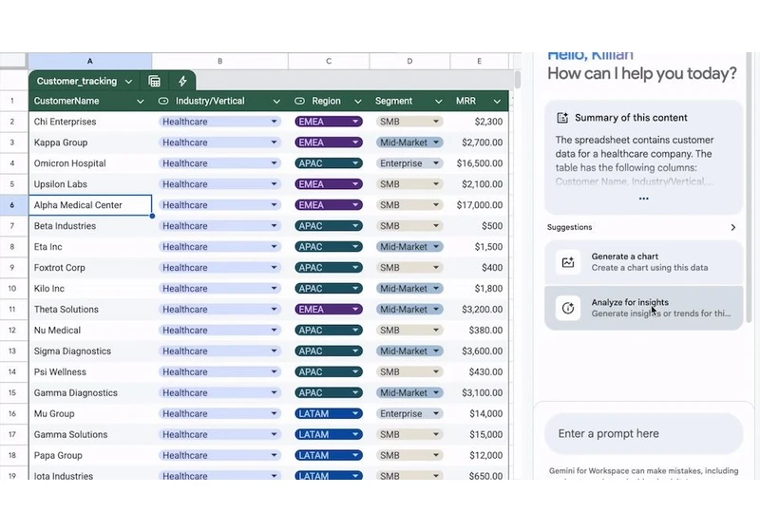
Task: Select the $14,000 MRR cell
Action: tap(480, 413)
